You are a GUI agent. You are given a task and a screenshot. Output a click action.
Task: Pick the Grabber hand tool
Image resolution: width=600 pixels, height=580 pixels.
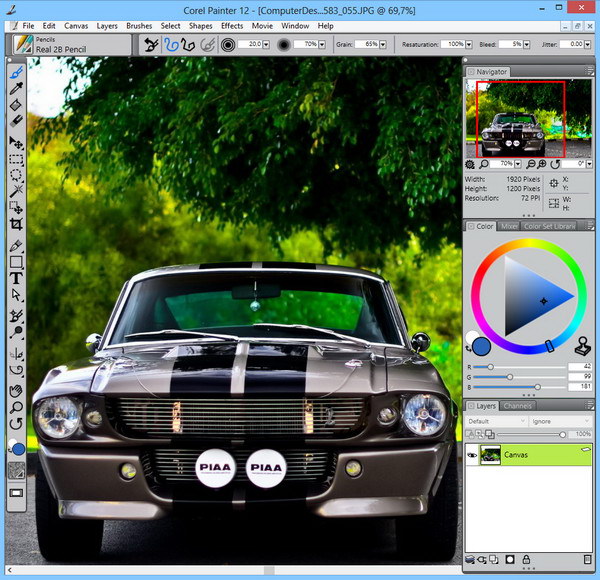[x=16, y=391]
